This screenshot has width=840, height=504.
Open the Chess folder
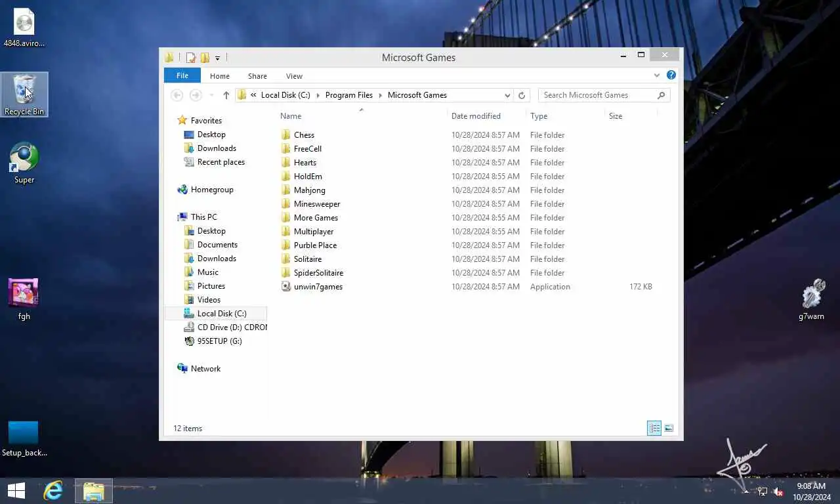pos(304,135)
